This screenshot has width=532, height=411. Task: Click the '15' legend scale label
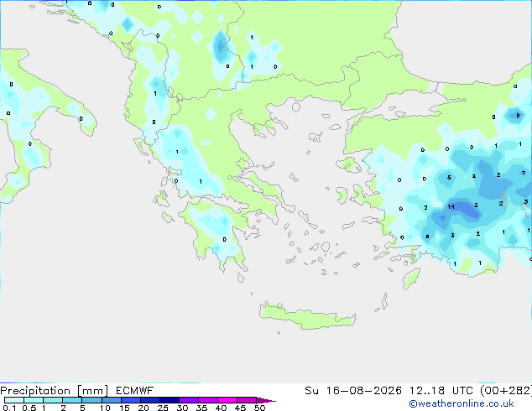click(x=124, y=408)
